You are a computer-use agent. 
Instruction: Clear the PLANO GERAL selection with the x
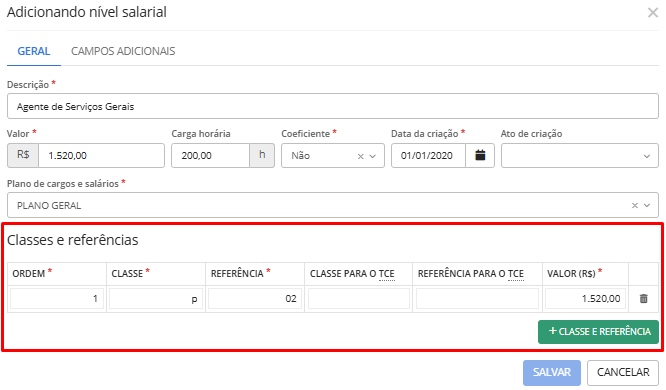coord(635,206)
